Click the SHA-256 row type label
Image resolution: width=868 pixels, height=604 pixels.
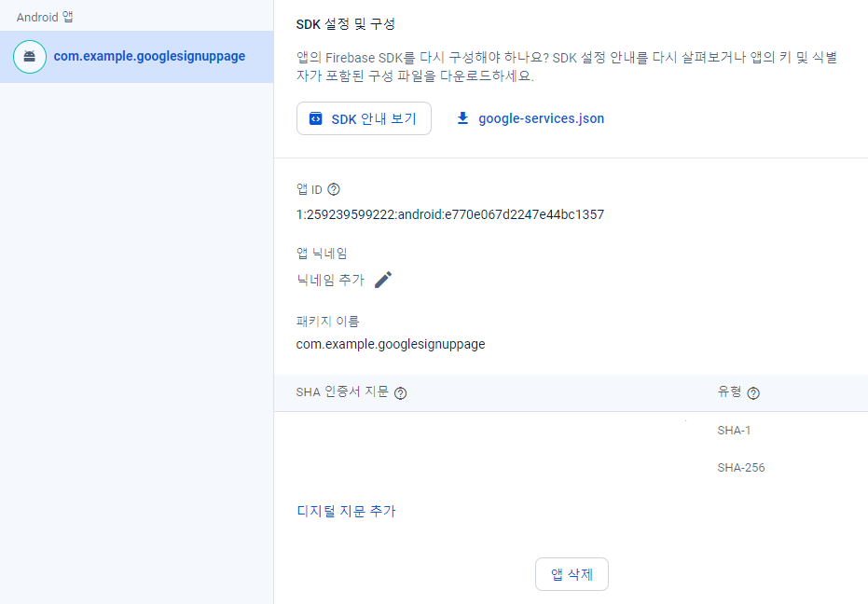740,467
